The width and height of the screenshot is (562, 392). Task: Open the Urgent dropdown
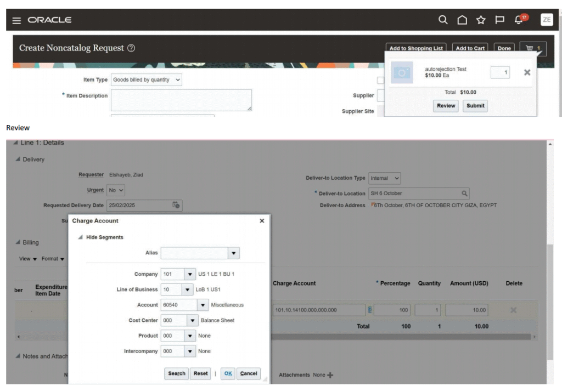116,190
